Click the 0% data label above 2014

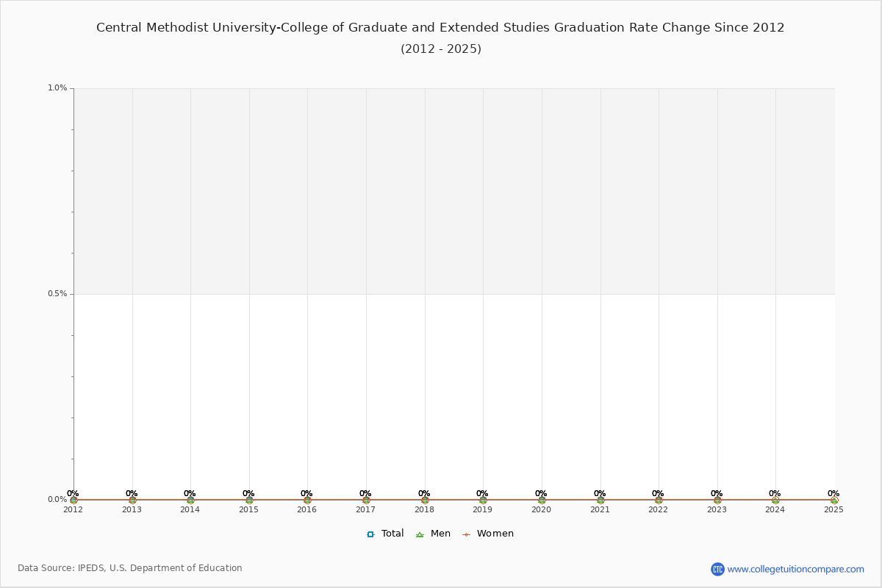(190, 494)
